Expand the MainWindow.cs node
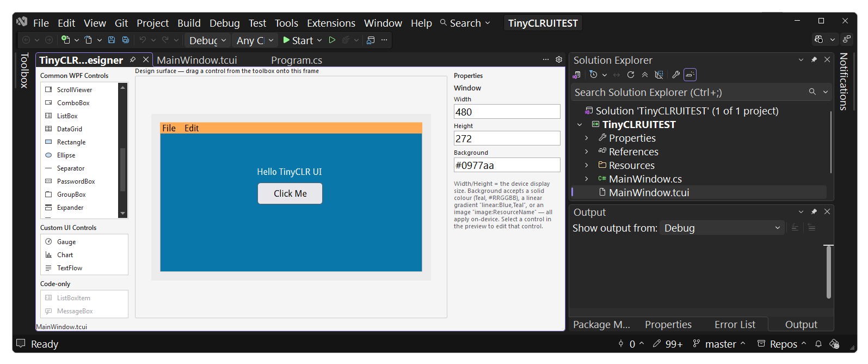 [587, 179]
